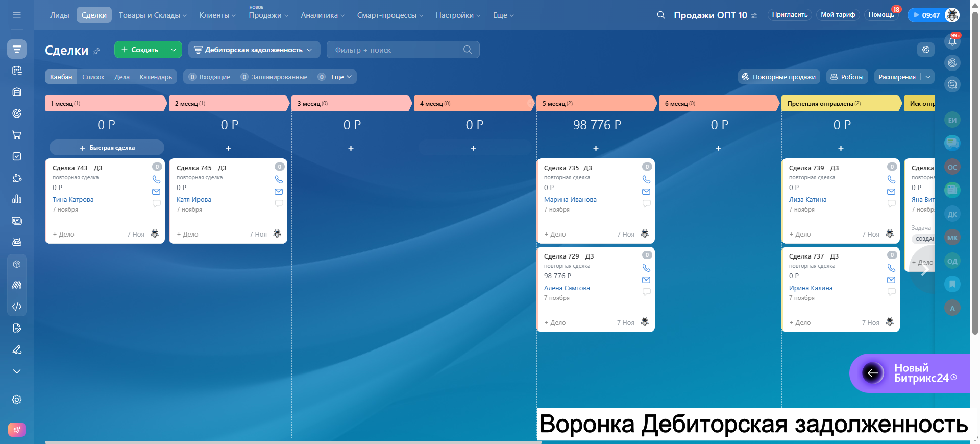This screenshot has width=980, height=444.
Task: Click the Пригласить button
Action: pos(790,15)
